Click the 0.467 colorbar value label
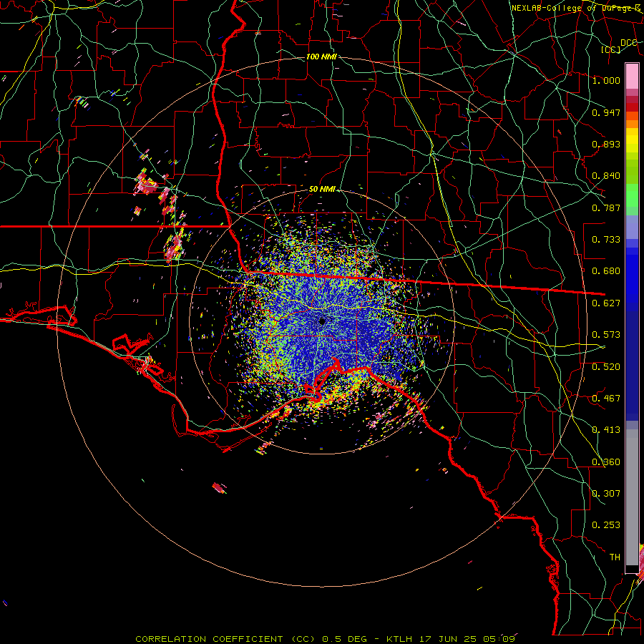 pos(606,399)
